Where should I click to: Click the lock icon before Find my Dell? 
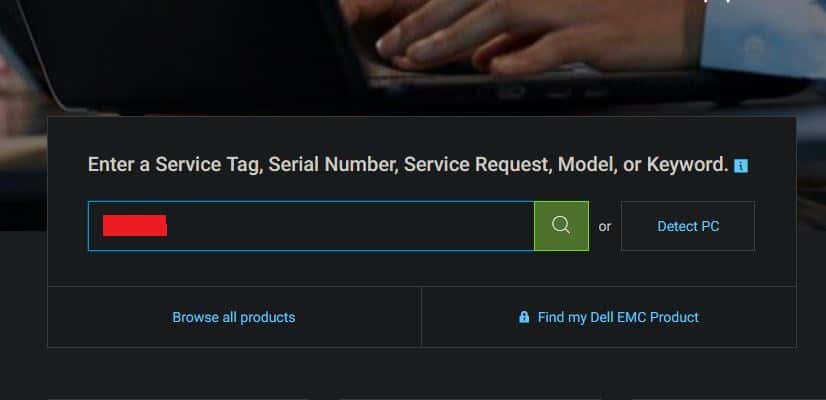click(524, 317)
